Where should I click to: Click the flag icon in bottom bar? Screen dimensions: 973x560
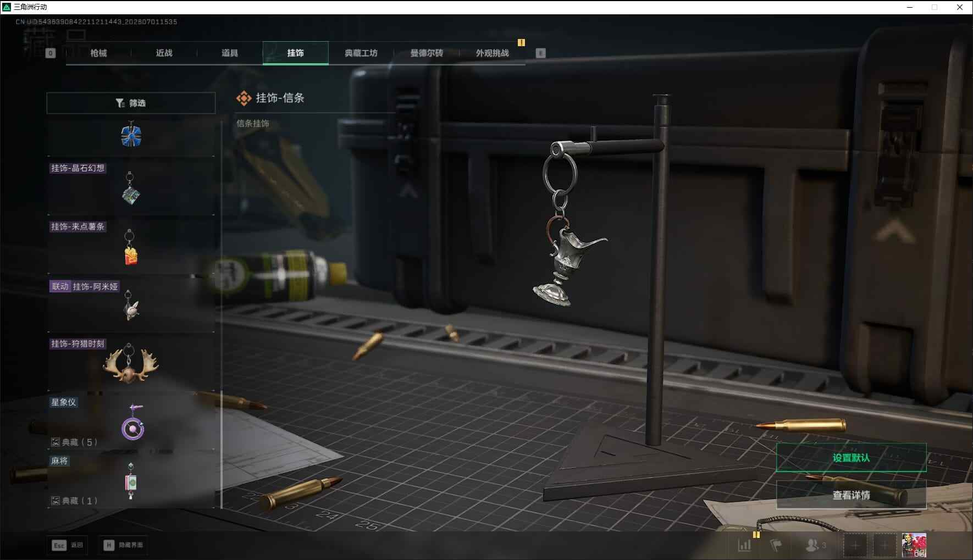tap(776, 545)
